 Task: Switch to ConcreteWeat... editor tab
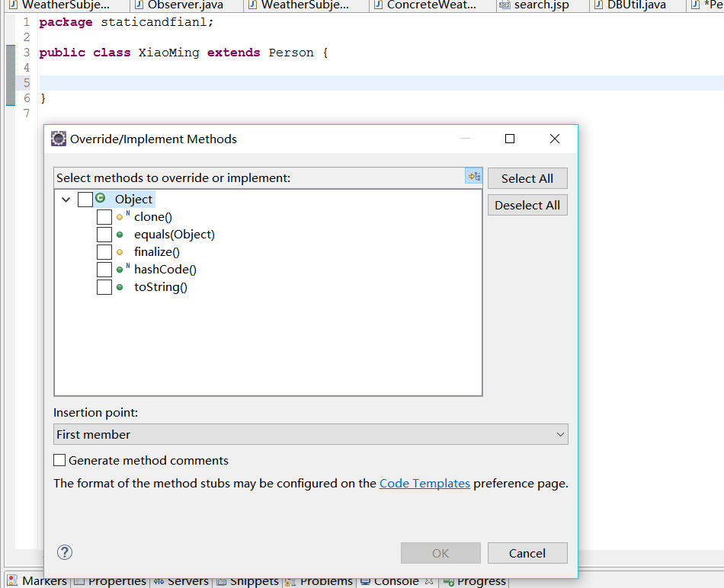coord(431,5)
